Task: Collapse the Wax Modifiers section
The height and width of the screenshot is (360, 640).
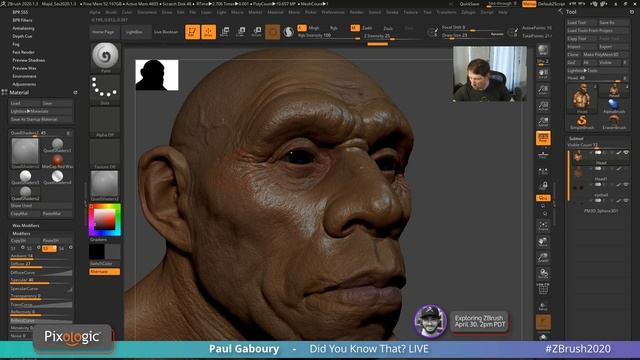Action: coord(26,225)
